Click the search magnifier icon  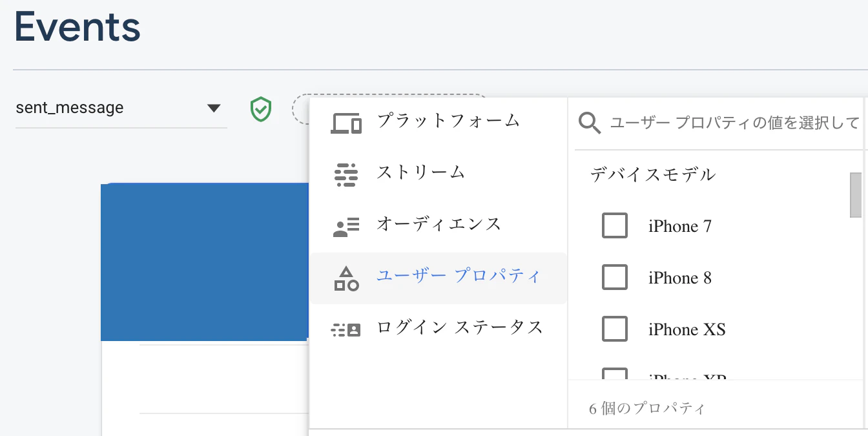coord(590,122)
